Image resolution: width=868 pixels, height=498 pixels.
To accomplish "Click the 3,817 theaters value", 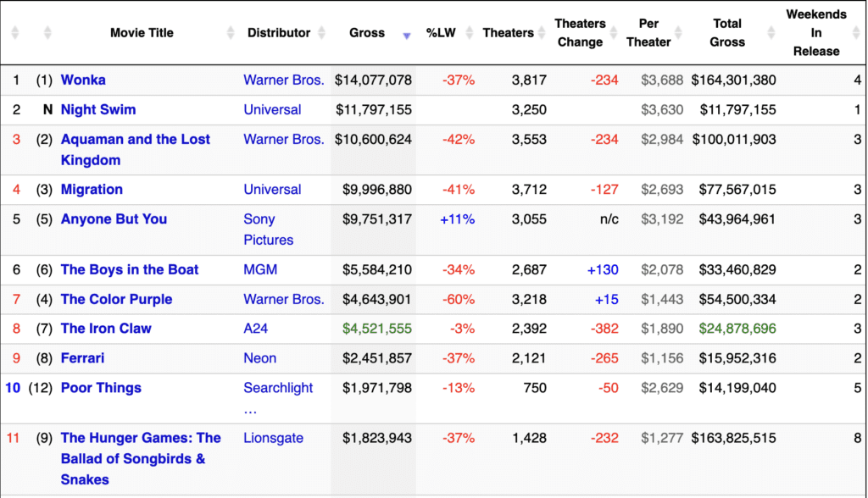I will pyautogui.click(x=529, y=80).
